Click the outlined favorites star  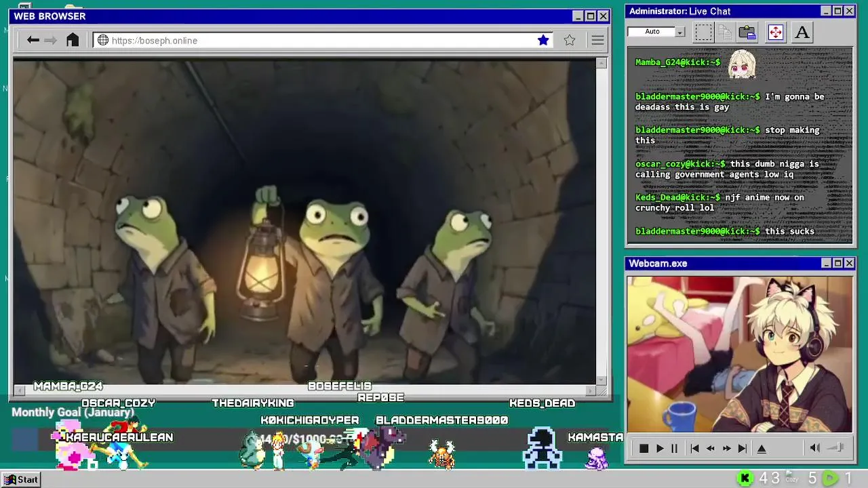click(570, 40)
